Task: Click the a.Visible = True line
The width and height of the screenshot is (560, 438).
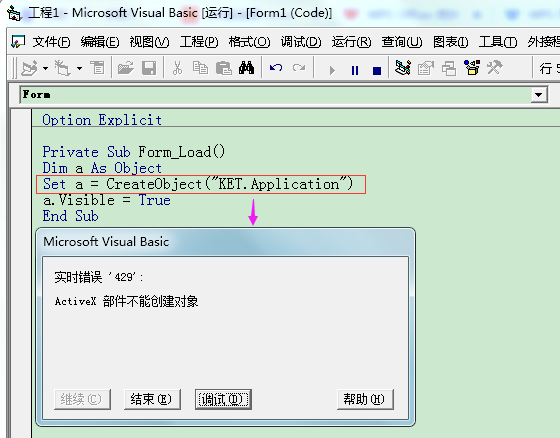Action: (x=106, y=200)
